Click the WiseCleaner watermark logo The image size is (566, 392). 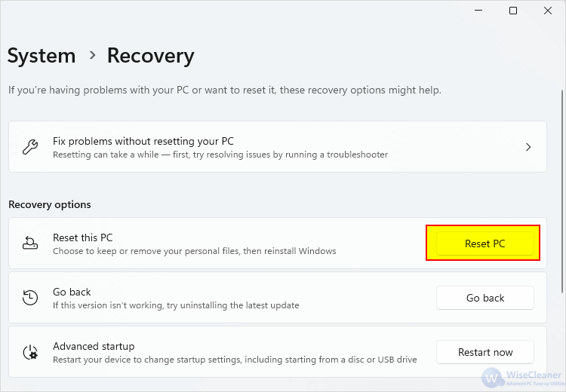tap(522, 378)
